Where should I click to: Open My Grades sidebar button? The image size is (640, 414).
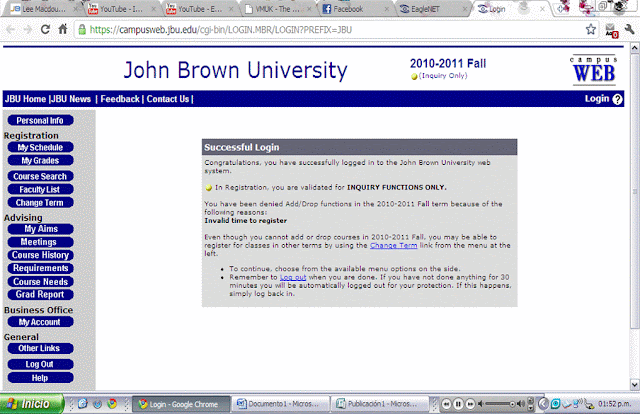click(x=40, y=160)
